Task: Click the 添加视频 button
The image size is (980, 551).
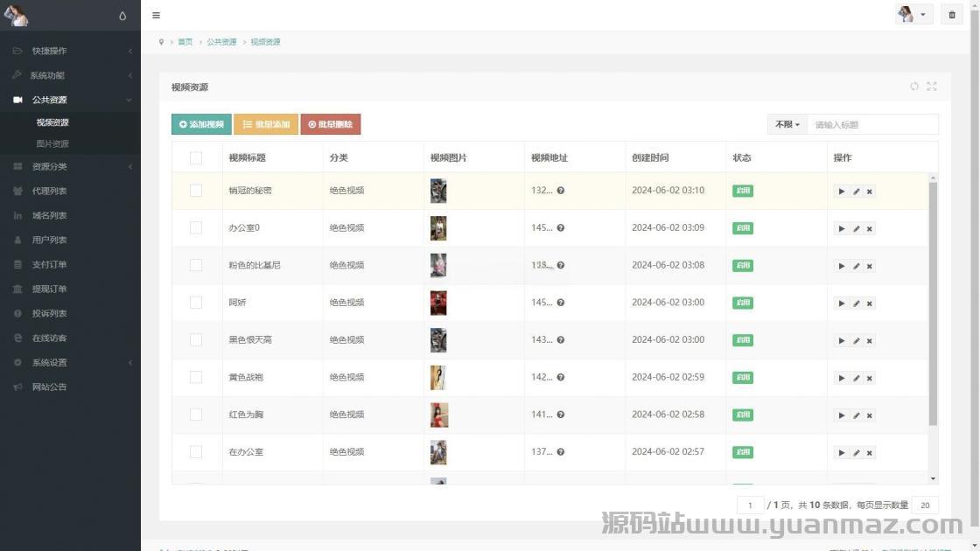Action: point(201,124)
